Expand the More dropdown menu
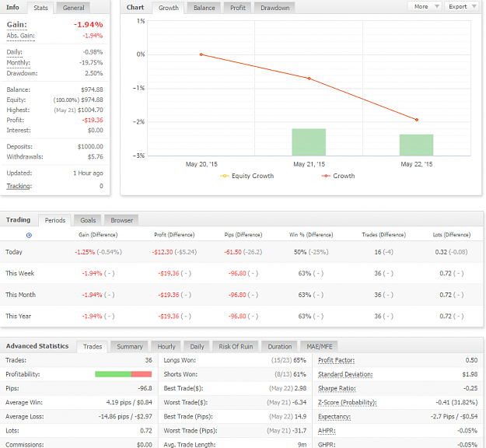The height and width of the screenshot is (448, 486). coord(425,6)
